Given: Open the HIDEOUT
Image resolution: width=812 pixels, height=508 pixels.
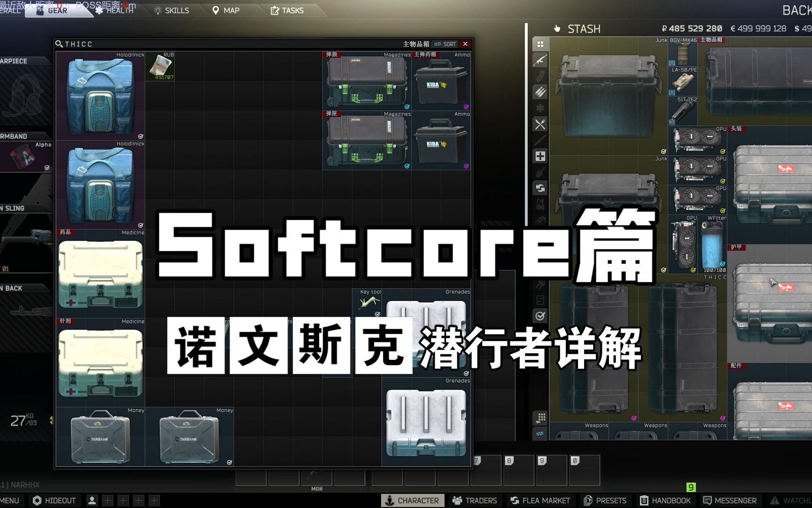Looking at the screenshot, I should [54, 500].
